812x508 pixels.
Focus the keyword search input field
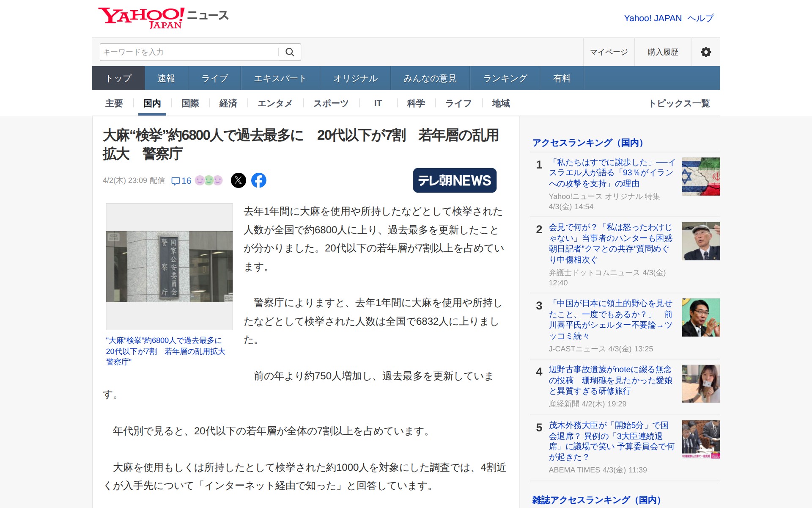(188, 52)
